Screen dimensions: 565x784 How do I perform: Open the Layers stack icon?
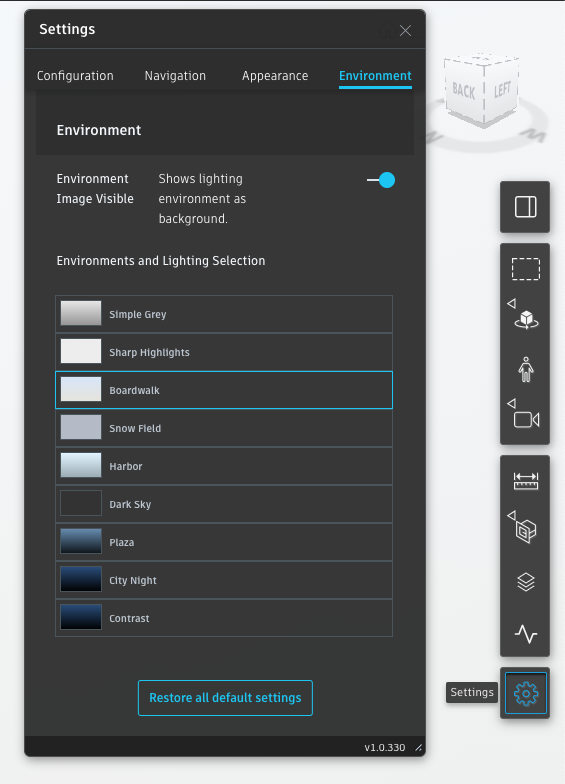click(x=526, y=582)
